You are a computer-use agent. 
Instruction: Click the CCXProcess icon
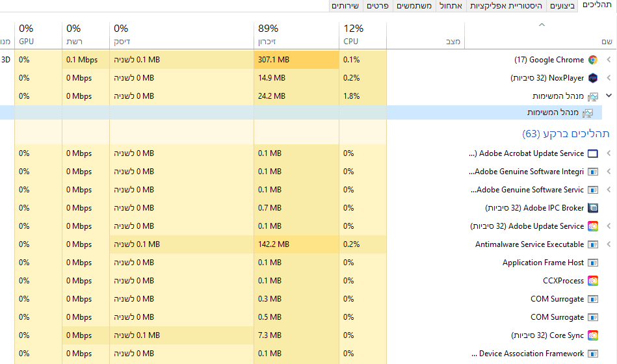(592, 281)
